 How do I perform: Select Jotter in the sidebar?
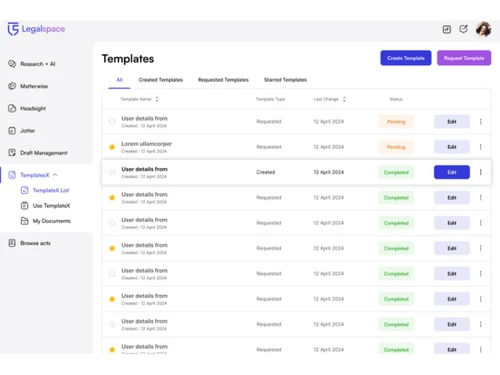tap(21, 131)
